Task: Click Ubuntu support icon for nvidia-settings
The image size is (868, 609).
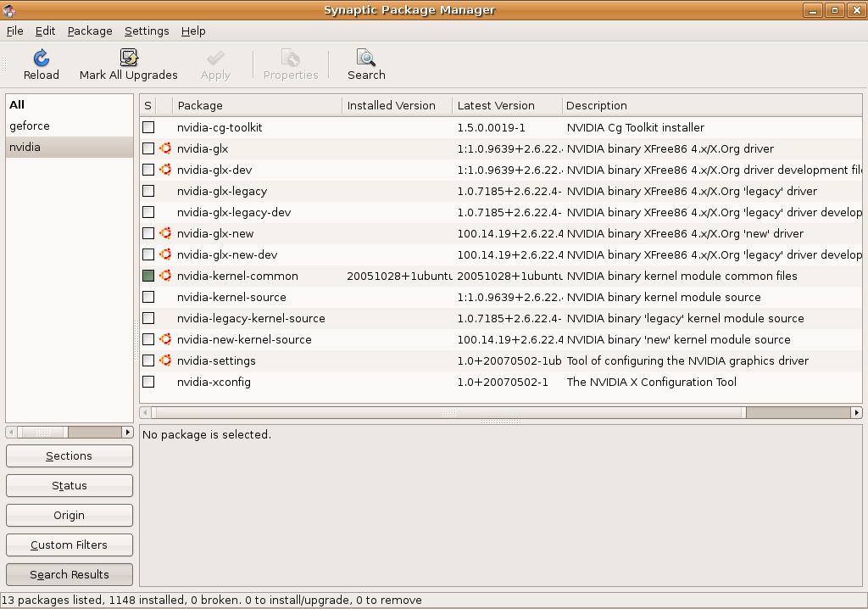Action: (x=165, y=360)
